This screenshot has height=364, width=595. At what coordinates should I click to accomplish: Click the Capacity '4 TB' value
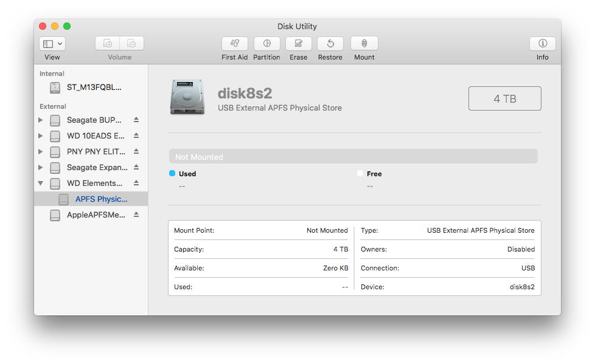(x=341, y=249)
